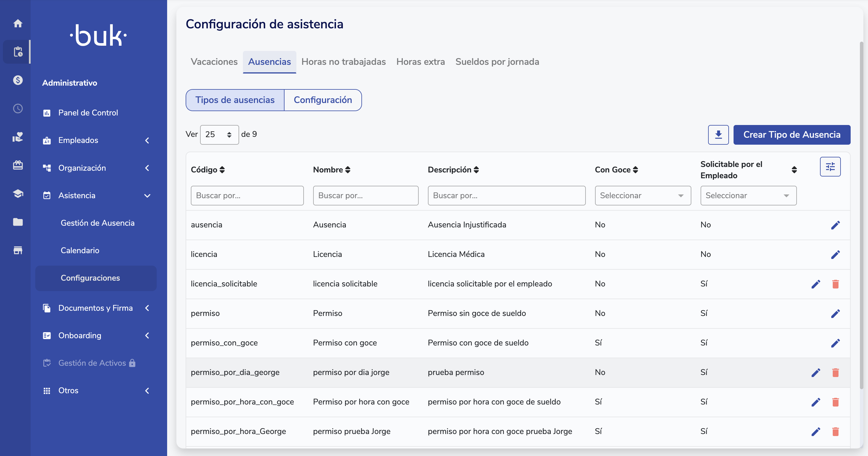Click Crear Tipo de Ausencia button
This screenshot has height=456, width=868.
[791, 135]
